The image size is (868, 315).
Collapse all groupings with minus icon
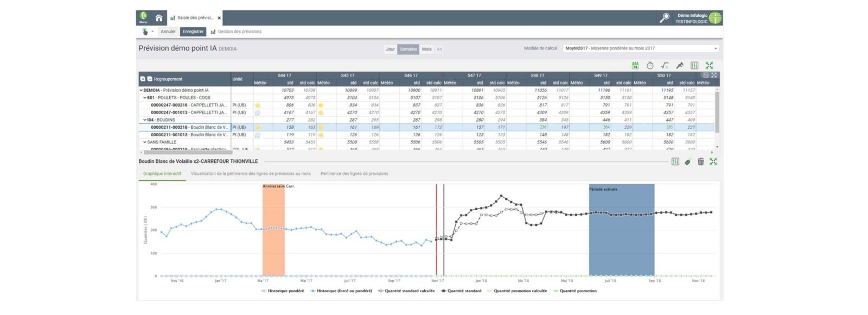point(150,79)
